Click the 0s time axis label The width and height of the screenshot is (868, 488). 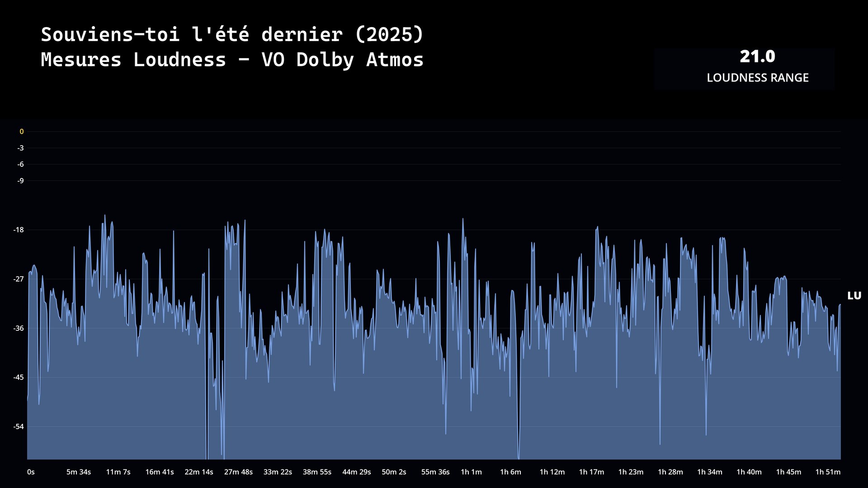(31, 472)
